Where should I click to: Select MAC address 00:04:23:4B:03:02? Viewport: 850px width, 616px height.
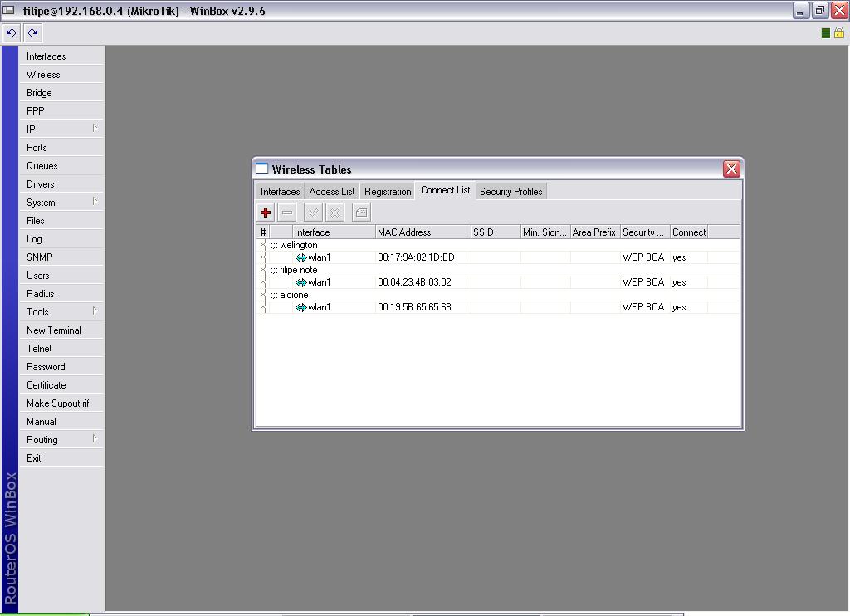tap(415, 282)
